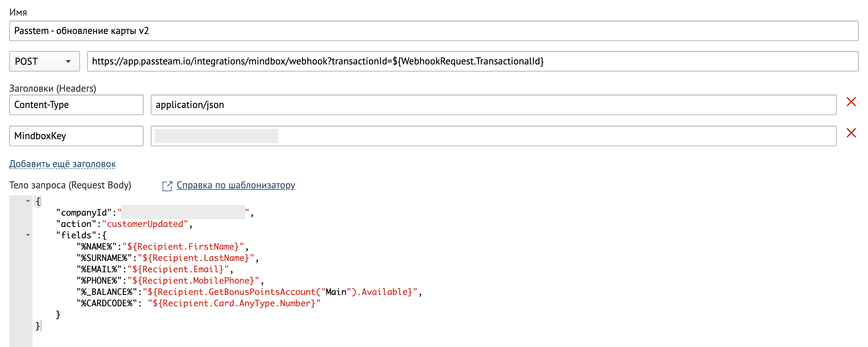Click the MindboxKey header value field
This screenshot has width=868, height=347.
pyautogui.click(x=494, y=136)
